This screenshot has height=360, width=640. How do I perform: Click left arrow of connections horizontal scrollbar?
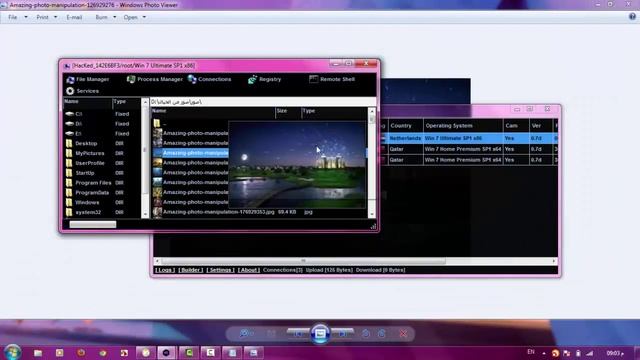pyautogui.click(x=157, y=261)
